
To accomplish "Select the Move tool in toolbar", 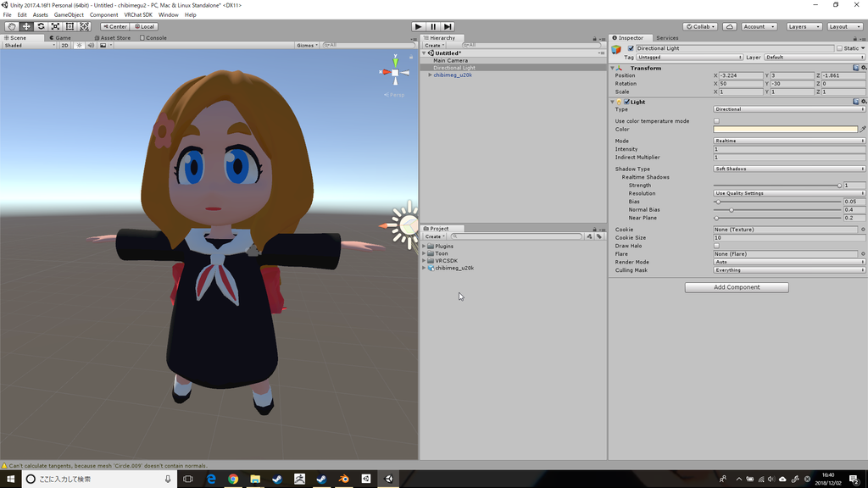I will (x=26, y=26).
